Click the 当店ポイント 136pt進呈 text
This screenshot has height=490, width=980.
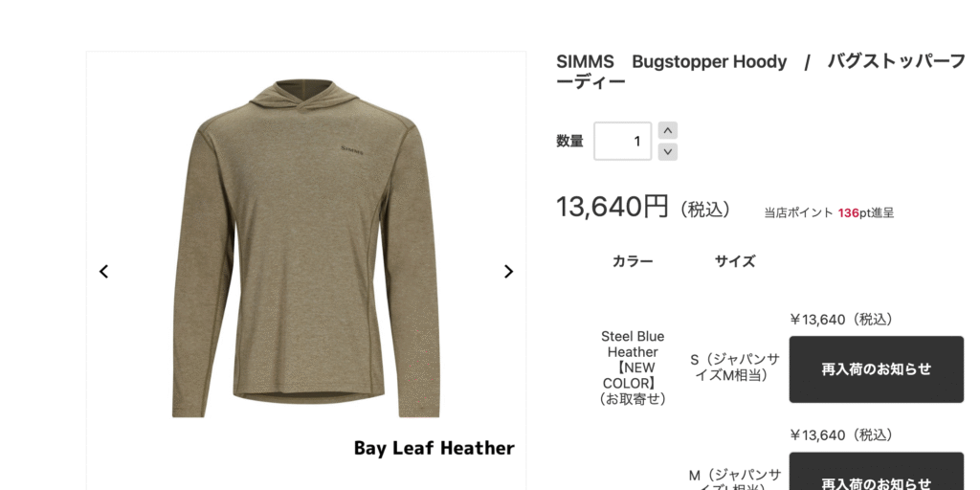829,213
